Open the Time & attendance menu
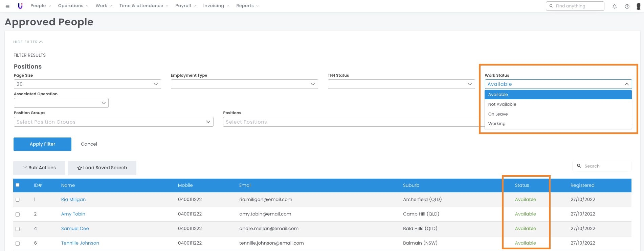Screen dimensions: 644x251 pos(143,6)
